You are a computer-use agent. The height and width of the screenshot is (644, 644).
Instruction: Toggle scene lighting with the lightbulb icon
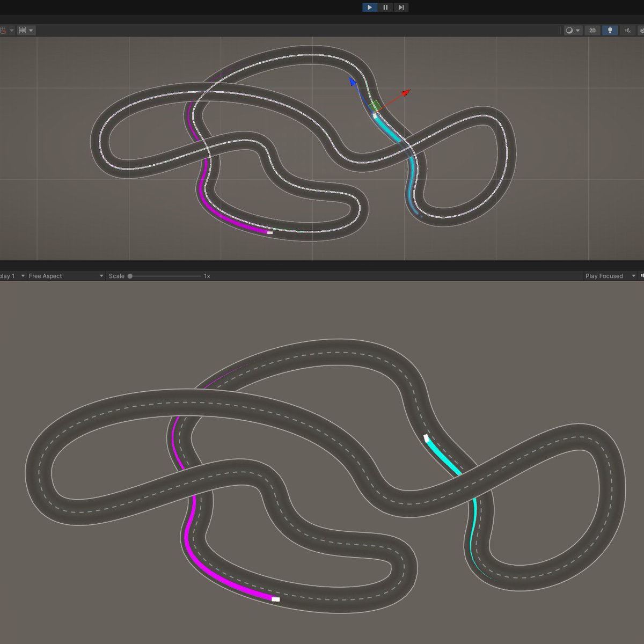point(610,31)
